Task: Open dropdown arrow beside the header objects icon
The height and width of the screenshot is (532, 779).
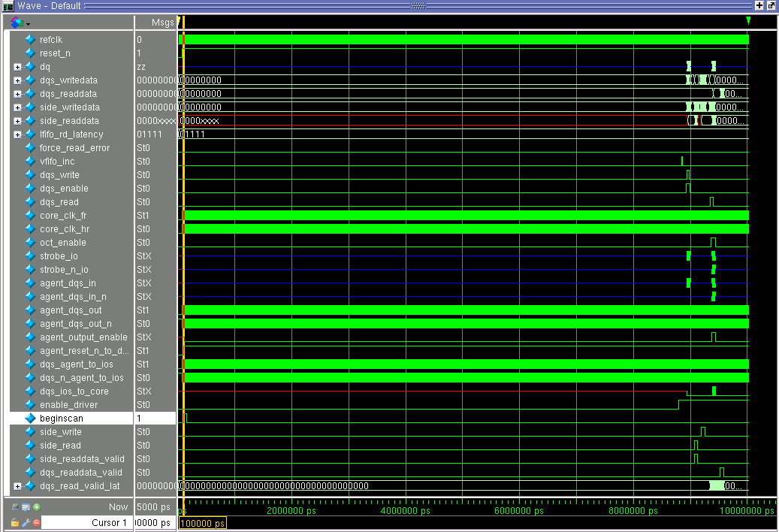Action: [x=28, y=23]
